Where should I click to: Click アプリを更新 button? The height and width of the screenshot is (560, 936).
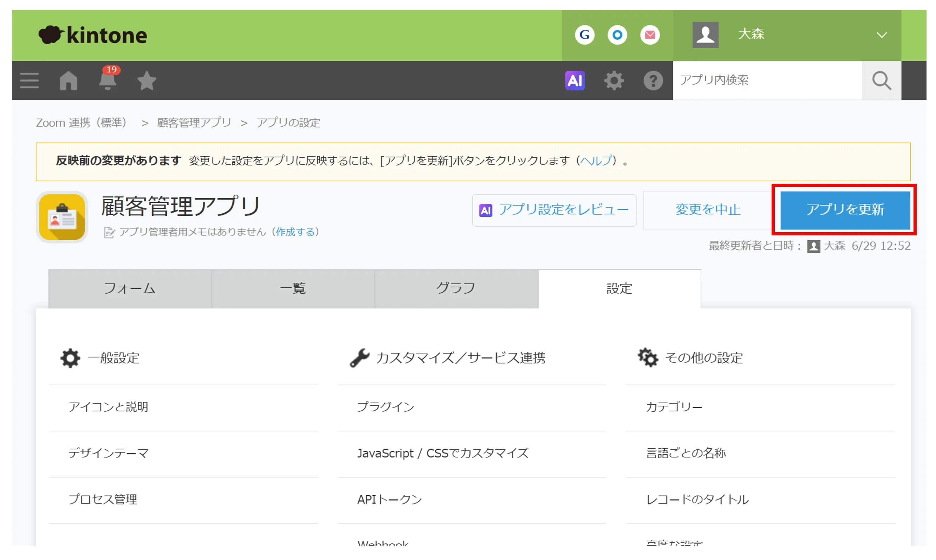(845, 210)
